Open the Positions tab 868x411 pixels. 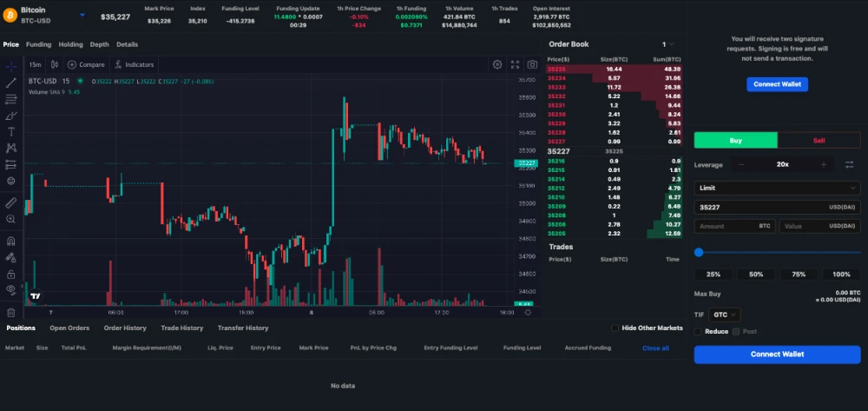point(21,328)
